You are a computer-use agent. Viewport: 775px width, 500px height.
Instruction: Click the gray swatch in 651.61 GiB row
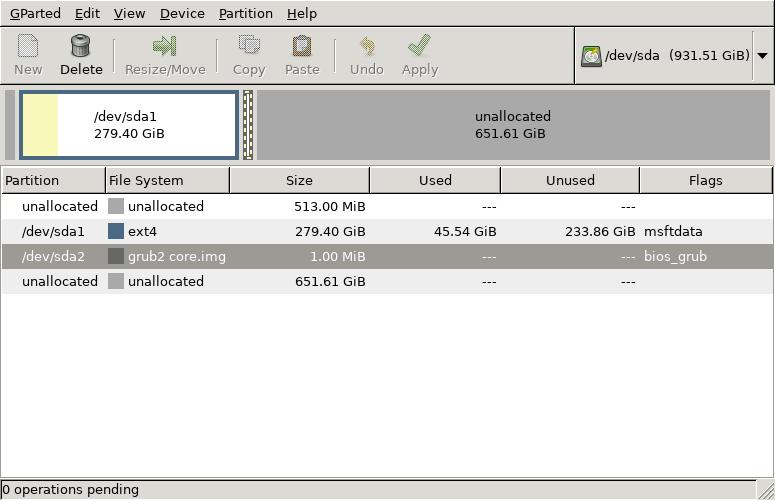point(116,281)
